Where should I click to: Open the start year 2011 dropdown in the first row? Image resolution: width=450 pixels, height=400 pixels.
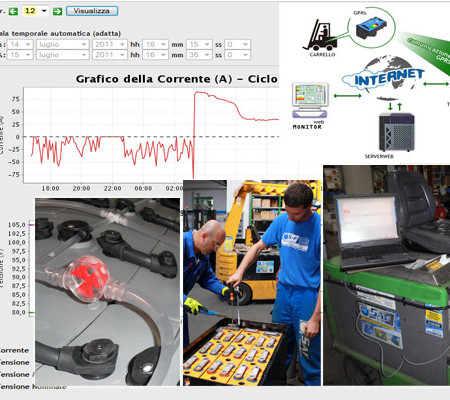pyautogui.click(x=110, y=44)
